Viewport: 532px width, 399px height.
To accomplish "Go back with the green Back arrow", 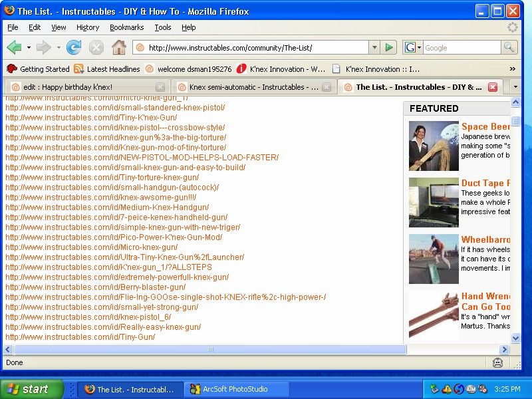I will pos(14,47).
